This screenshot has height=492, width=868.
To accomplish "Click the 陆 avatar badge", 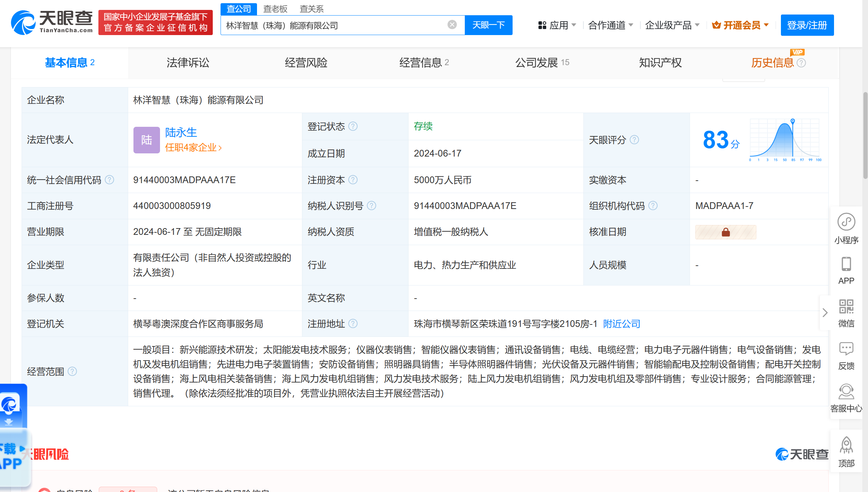I will click(147, 140).
